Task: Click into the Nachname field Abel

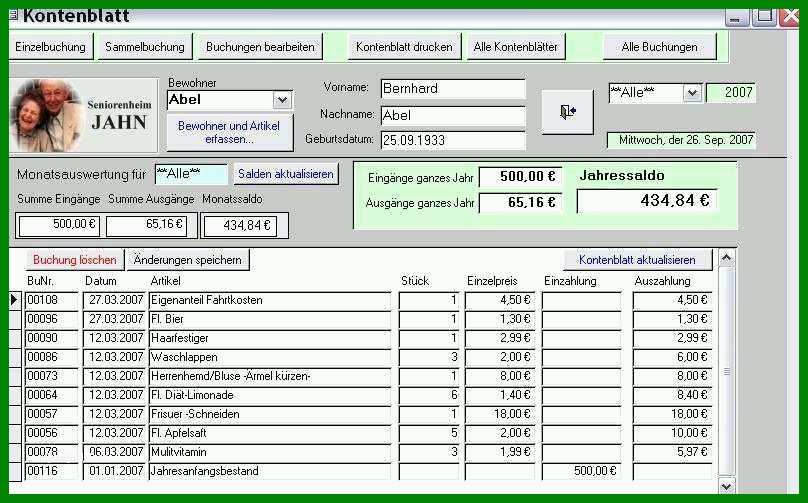Action: [x=453, y=115]
